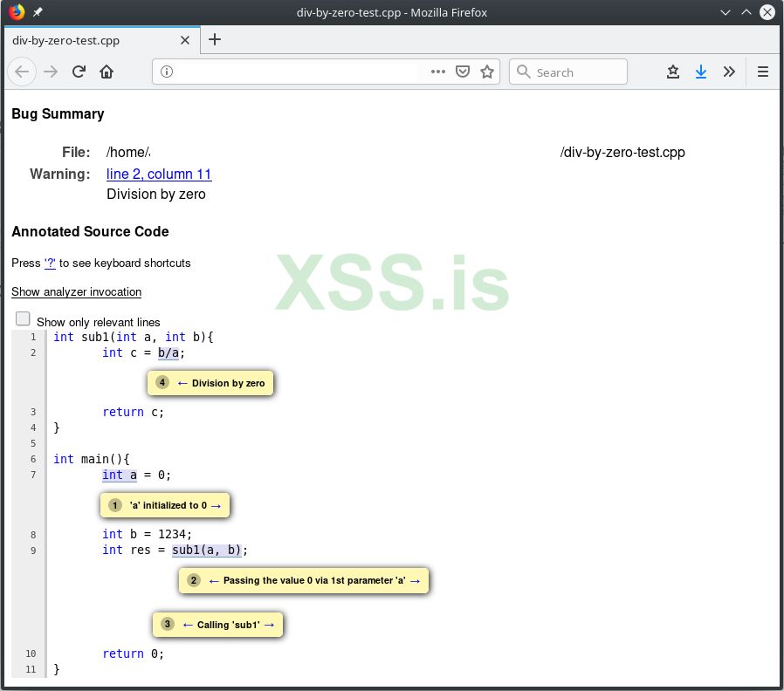Click 'int b = 1234;' on line 8

point(147,534)
